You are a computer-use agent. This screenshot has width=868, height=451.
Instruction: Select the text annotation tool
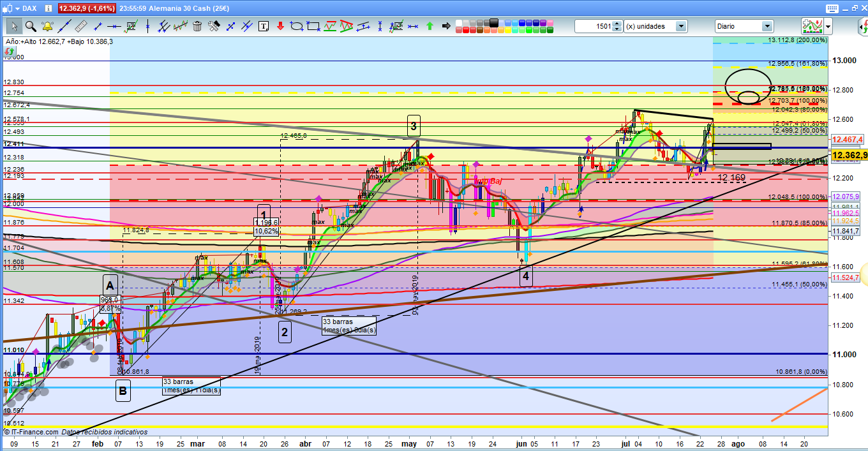pos(264,26)
